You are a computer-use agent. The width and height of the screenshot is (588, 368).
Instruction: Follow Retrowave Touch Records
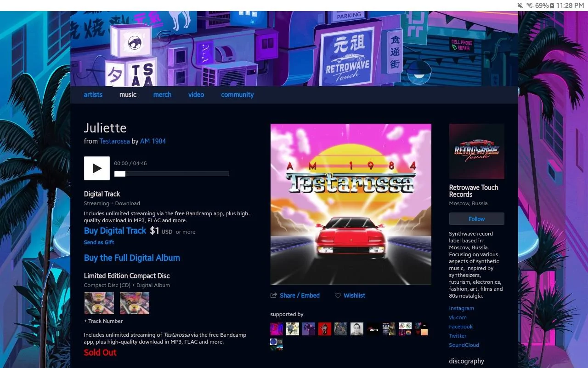tap(477, 219)
